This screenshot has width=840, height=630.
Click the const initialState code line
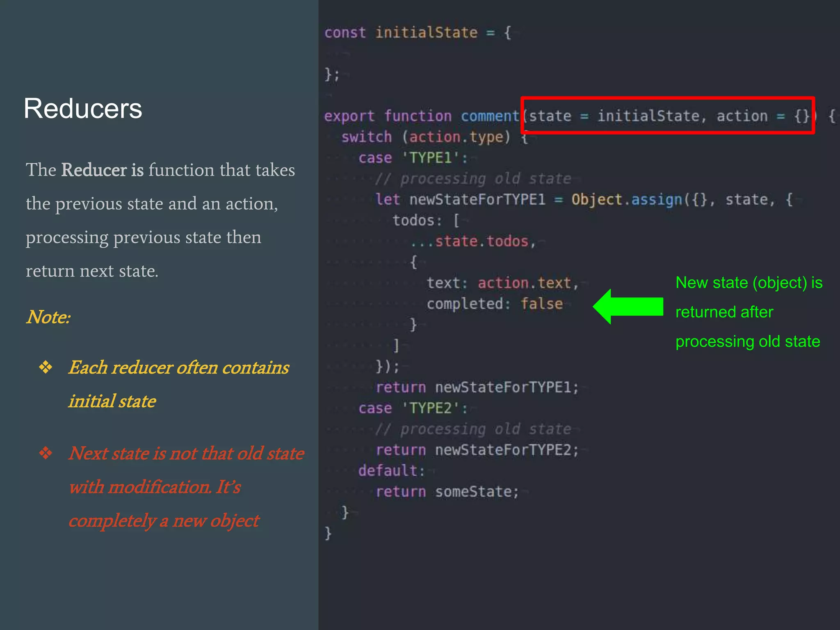[x=417, y=32]
